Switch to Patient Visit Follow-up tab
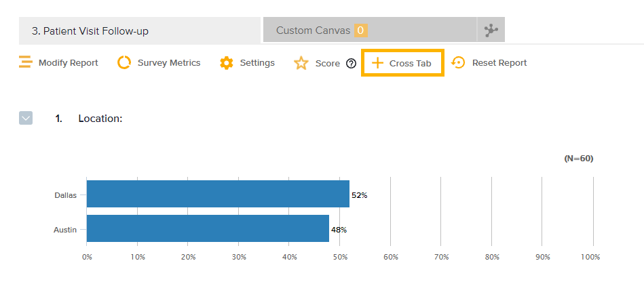Screen dimensions: 644x286 click(90, 31)
